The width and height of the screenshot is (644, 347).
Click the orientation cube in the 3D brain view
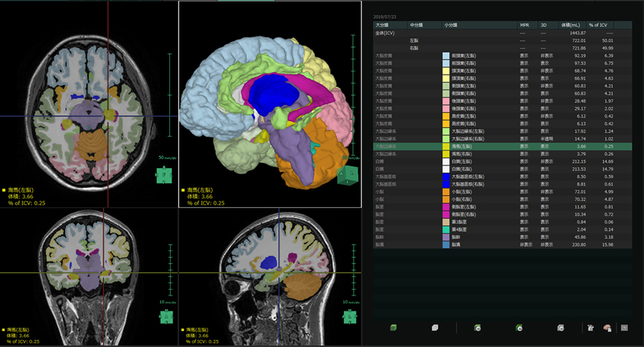[x=347, y=176]
